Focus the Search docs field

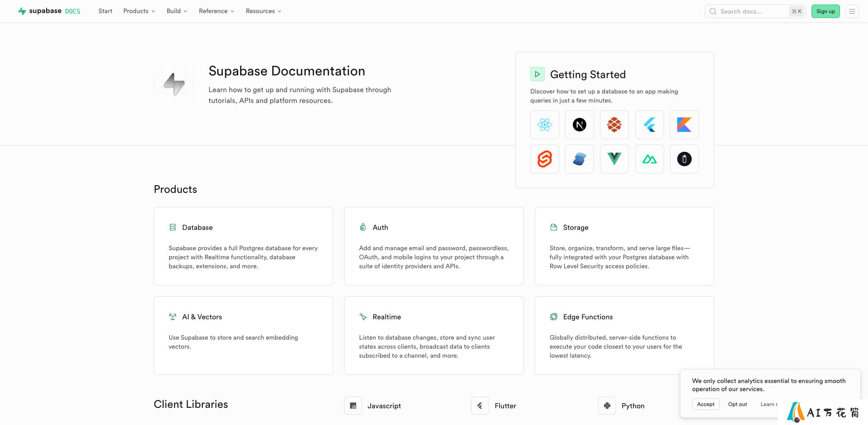(755, 11)
